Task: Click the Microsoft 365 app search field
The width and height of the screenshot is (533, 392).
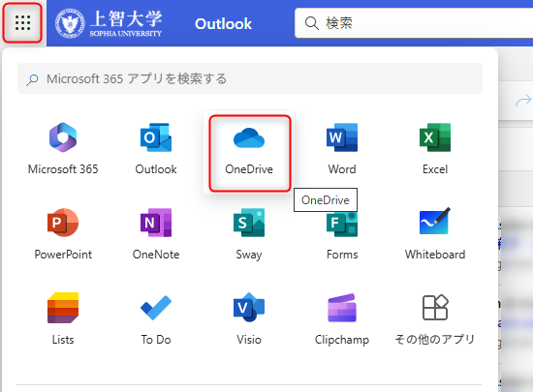Action: point(250,78)
